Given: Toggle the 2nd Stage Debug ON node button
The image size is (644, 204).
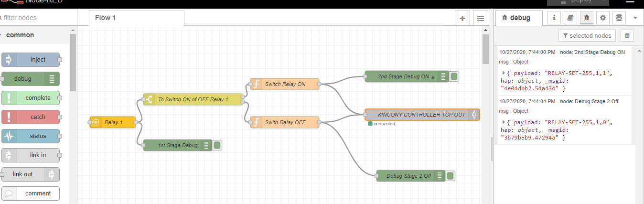Looking at the screenshot, I should (x=454, y=76).
